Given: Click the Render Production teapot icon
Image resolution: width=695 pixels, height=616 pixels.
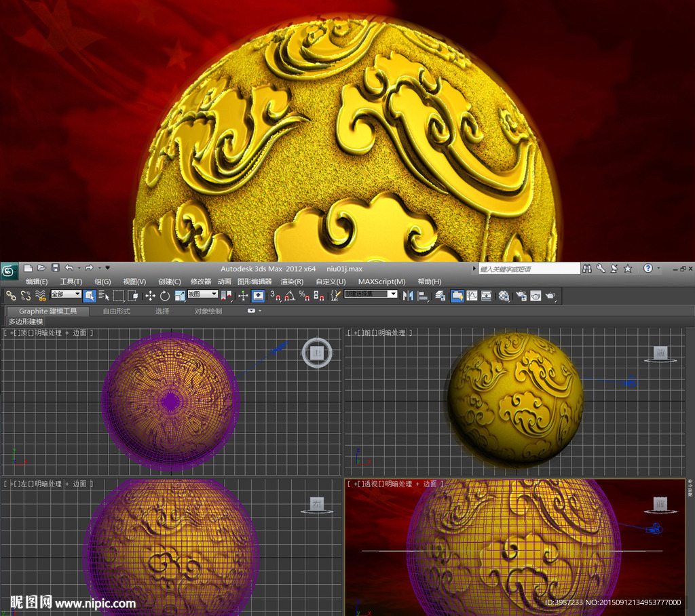Looking at the screenshot, I should [550, 295].
